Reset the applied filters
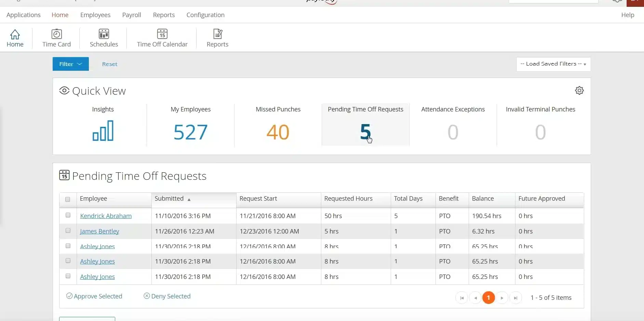This screenshot has height=321, width=644. (x=110, y=64)
